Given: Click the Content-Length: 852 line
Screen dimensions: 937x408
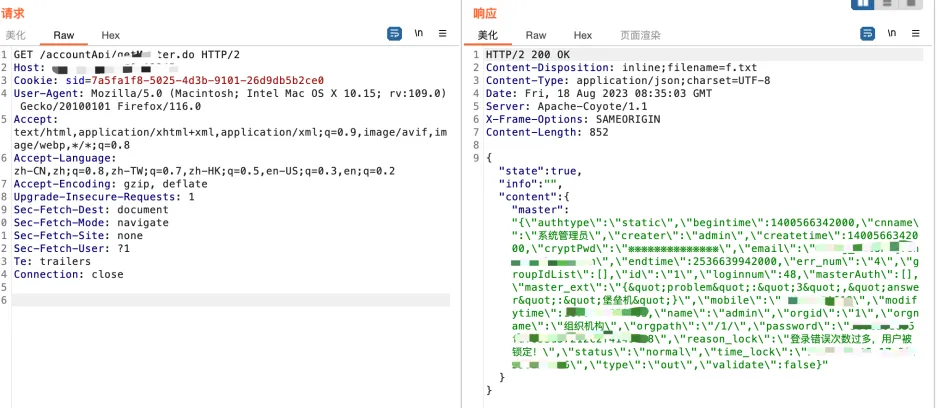Looking at the screenshot, I should [547, 133].
